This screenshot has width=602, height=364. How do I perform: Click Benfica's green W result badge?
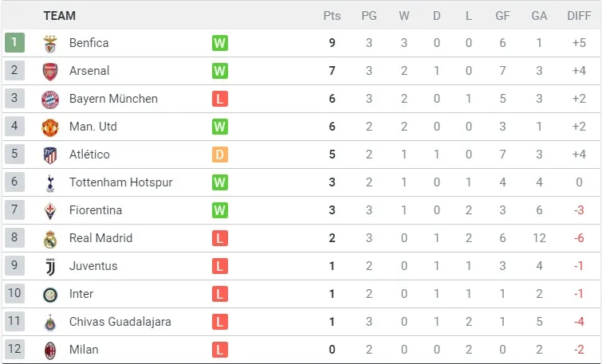pos(220,43)
